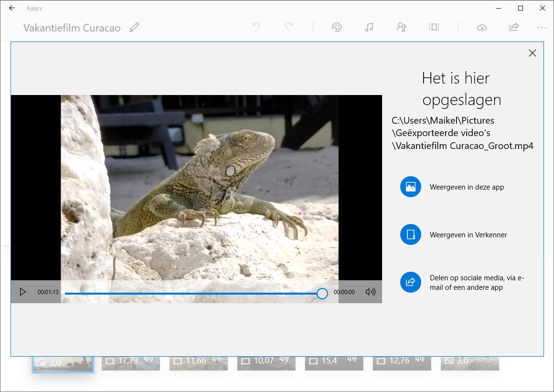554x392 pixels.
Task: Click the back arrow in title bar
Action: (x=12, y=8)
